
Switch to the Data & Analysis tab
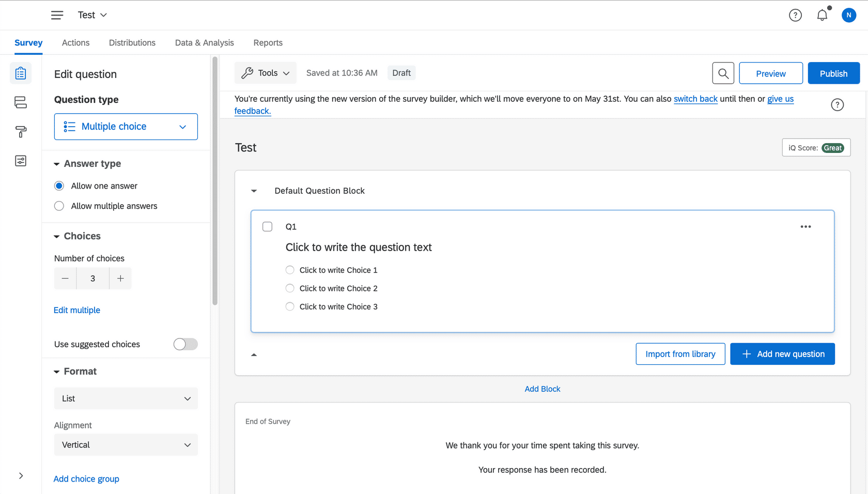[x=205, y=43]
